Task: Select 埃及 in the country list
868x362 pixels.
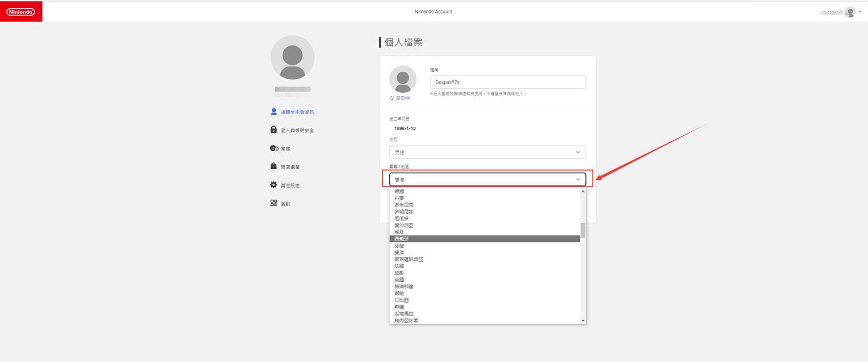Action: 485,232
